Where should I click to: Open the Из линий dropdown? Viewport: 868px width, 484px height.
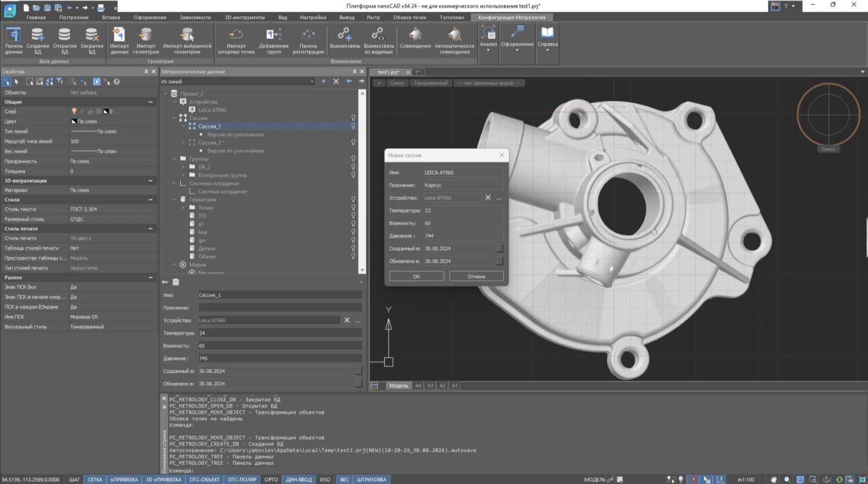311,82
